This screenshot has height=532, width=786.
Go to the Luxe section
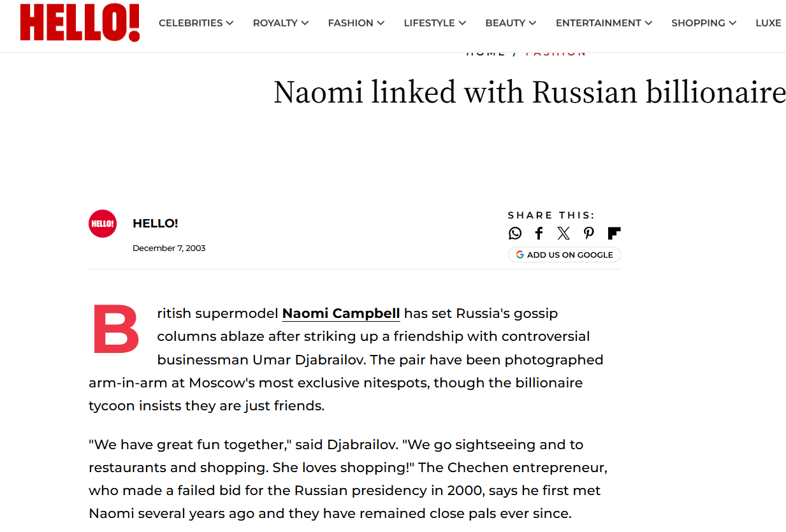pyautogui.click(x=768, y=23)
